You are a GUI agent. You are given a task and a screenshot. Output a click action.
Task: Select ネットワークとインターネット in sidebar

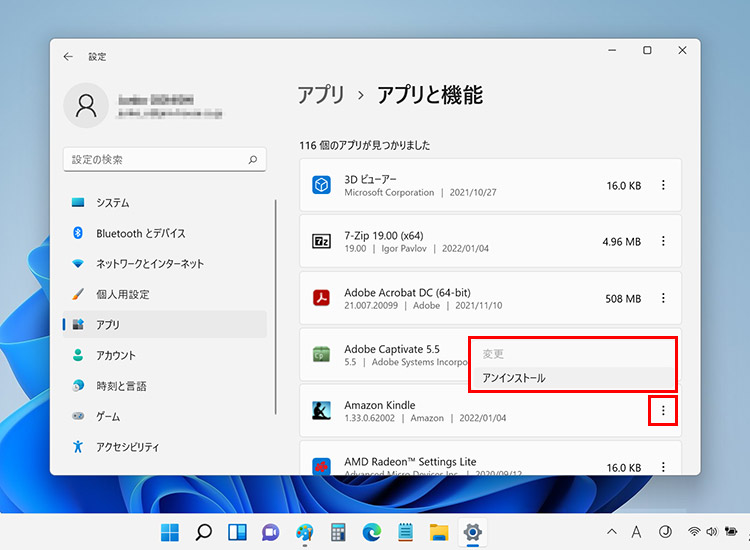(x=150, y=264)
